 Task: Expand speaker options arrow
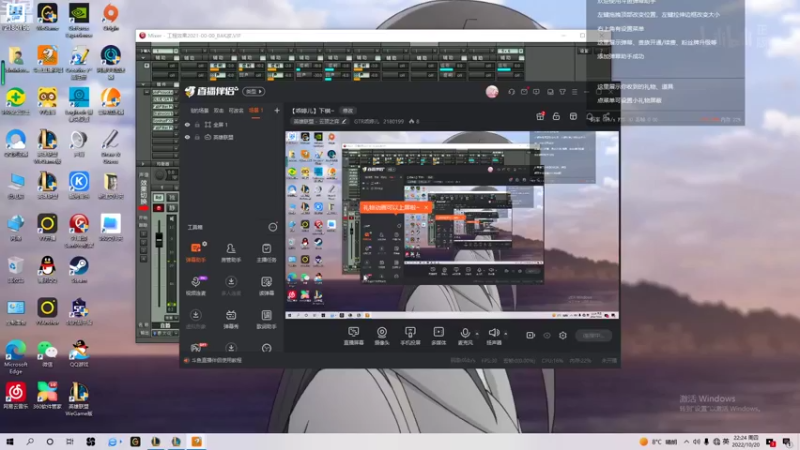pyautogui.click(x=506, y=334)
